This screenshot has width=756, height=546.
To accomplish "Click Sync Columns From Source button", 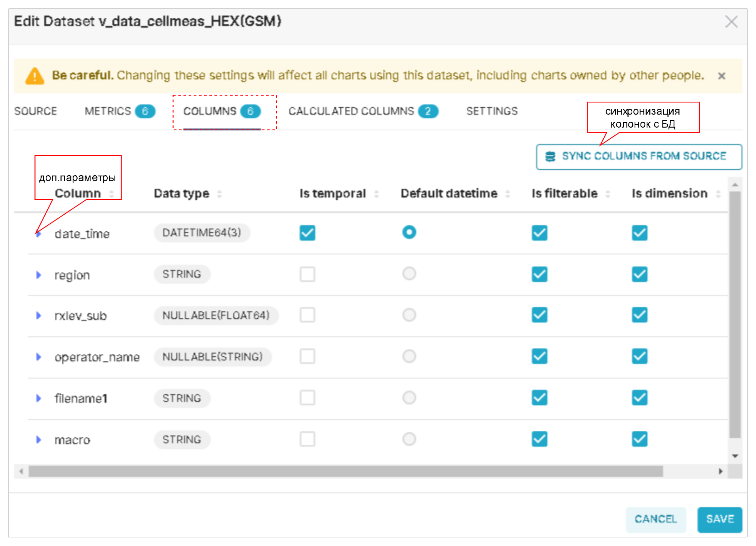I will pyautogui.click(x=638, y=156).
